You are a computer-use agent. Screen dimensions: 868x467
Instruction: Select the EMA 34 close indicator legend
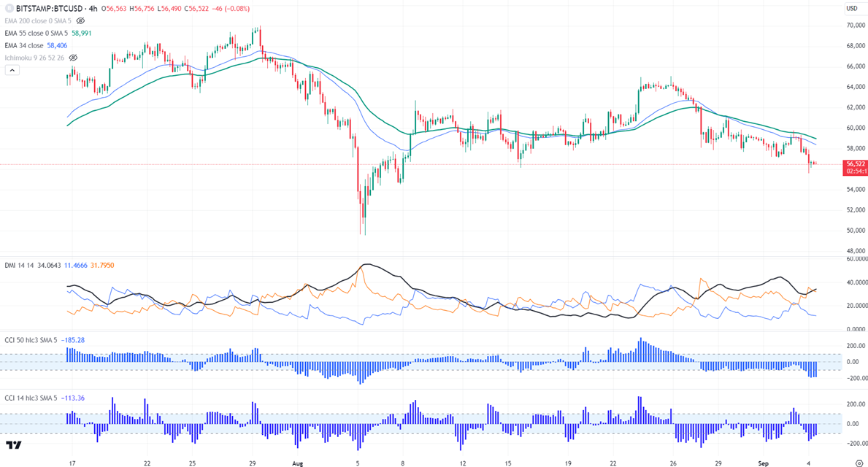pos(24,45)
